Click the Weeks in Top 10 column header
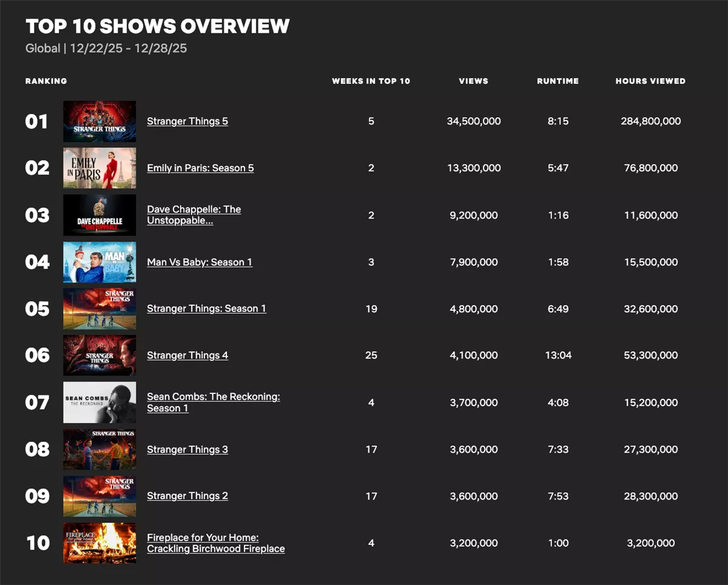Viewport: 728px width, 585px height. [371, 81]
